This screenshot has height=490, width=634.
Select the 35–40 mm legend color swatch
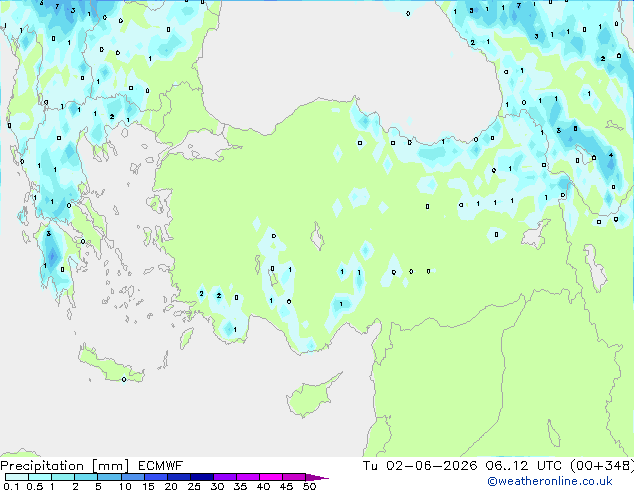(x=247, y=477)
